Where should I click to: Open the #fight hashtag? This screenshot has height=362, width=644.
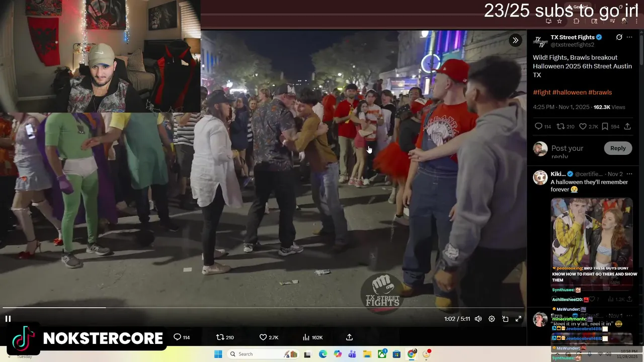pos(542,93)
